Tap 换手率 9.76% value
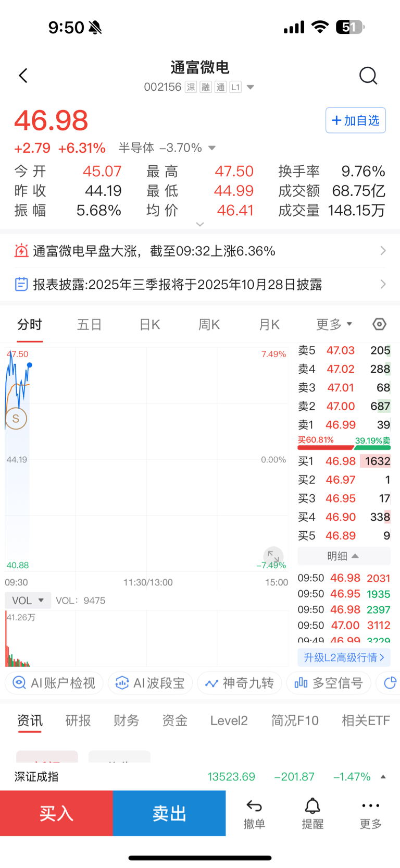 click(363, 171)
